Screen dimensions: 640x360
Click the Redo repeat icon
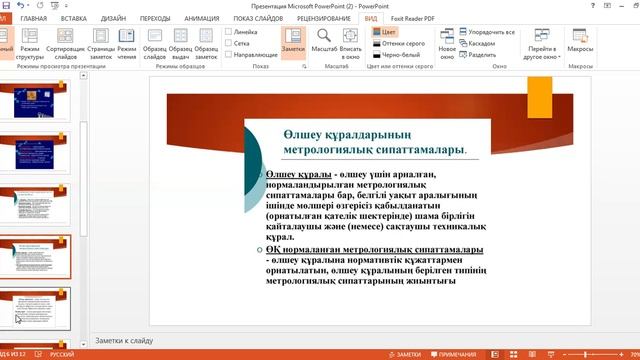tap(40, 5)
